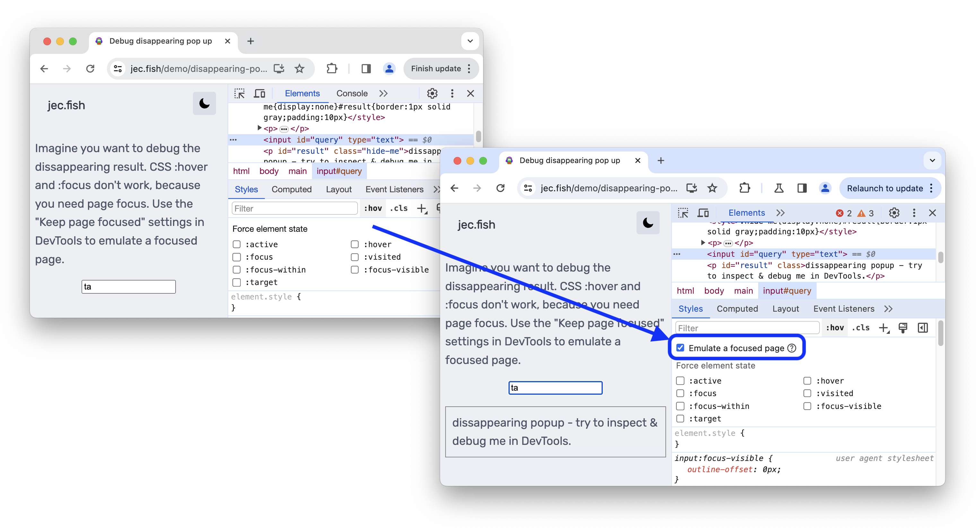Click the new style rule plus icon
Image resolution: width=980 pixels, height=528 pixels.
click(x=883, y=328)
